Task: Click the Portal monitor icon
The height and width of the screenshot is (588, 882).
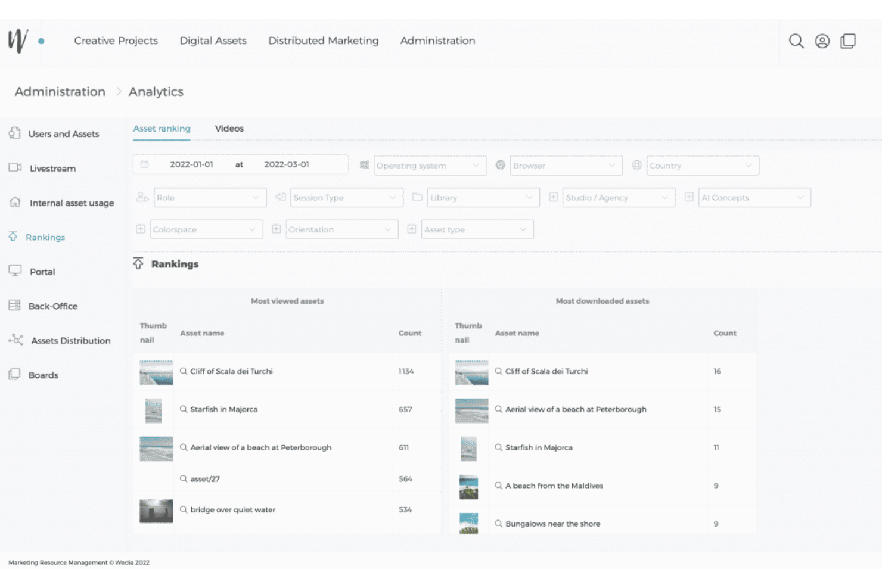Action: coord(15,271)
